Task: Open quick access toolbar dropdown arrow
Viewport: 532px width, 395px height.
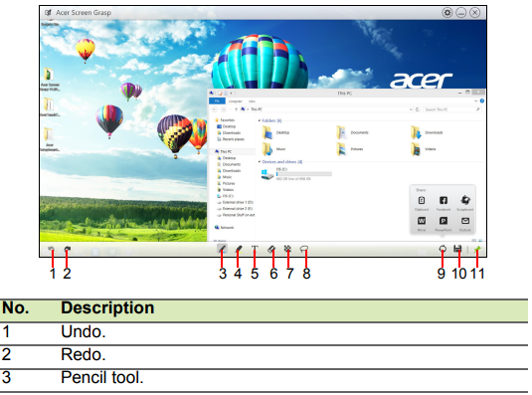Action: pos(231,93)
